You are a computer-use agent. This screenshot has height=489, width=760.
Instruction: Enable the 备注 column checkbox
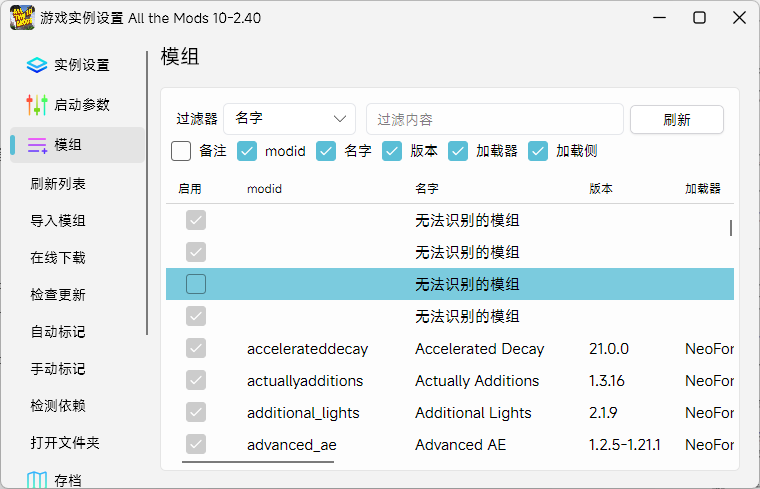click(x=181, y=151)
